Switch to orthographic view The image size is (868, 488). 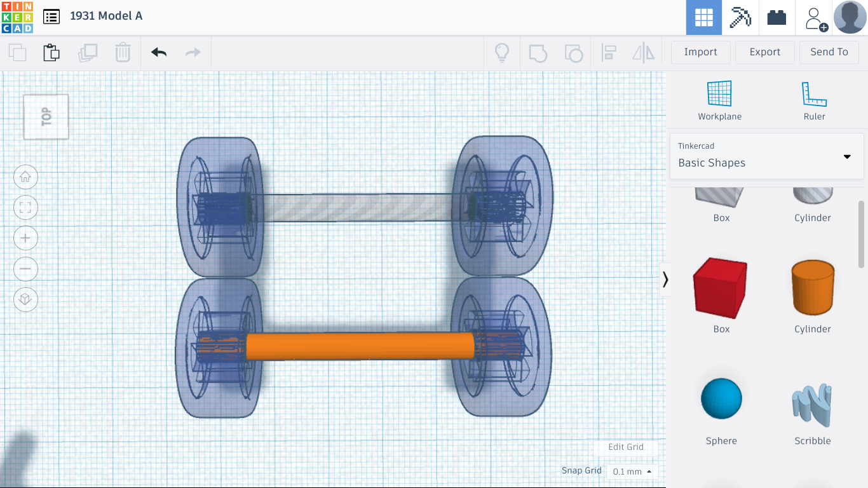(x=25, y=299)
